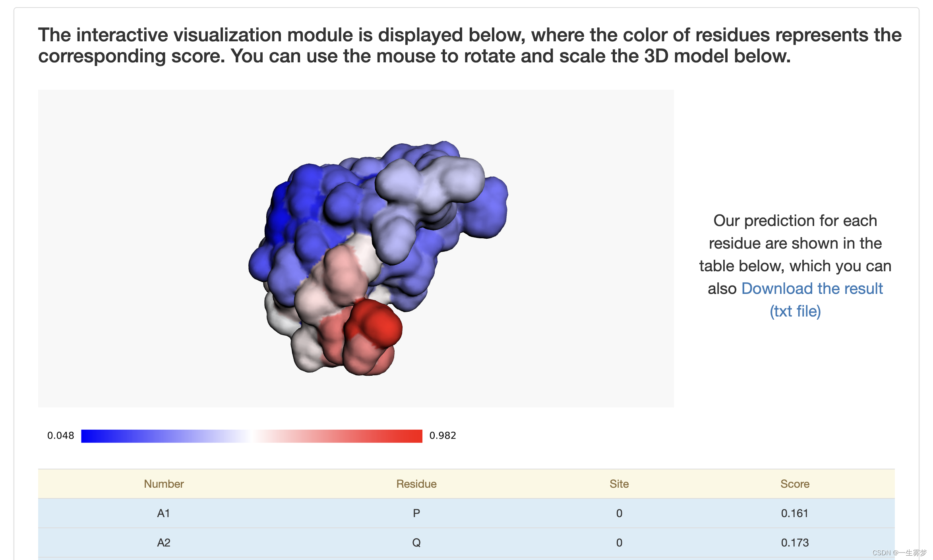Click score value 0.173
The image size is (933, 560).
click(795, 543)
